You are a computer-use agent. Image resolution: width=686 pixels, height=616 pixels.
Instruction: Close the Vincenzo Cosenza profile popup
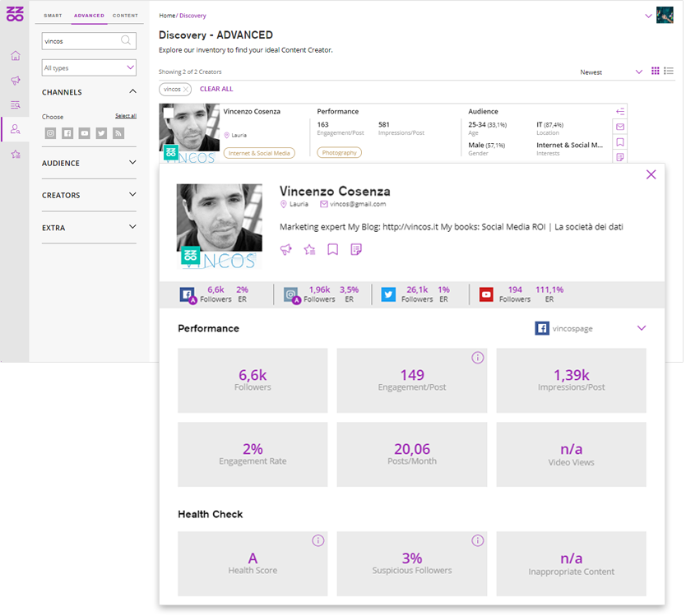(651, 174)
